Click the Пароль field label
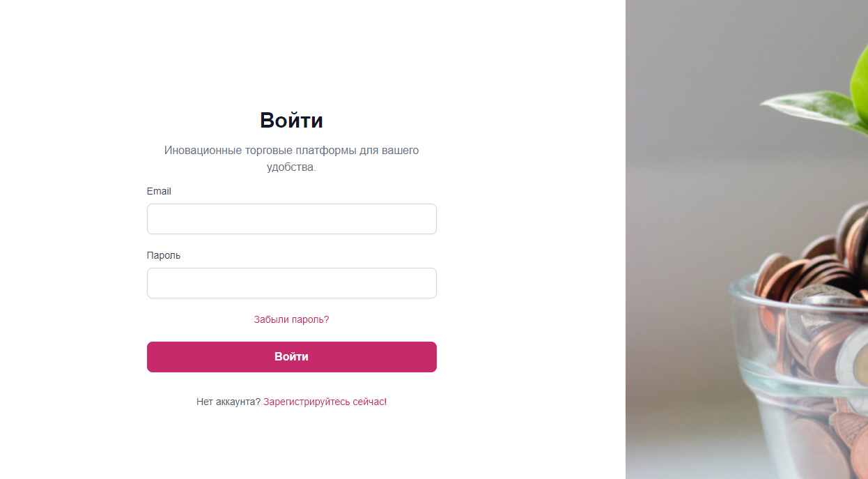868x479 pixels. (x=164, y=255)
